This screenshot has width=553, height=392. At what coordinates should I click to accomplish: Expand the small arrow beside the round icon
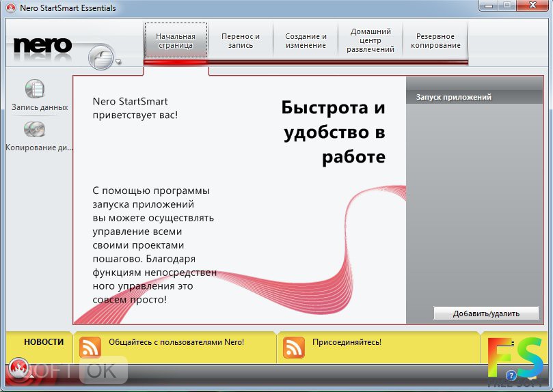118,62
